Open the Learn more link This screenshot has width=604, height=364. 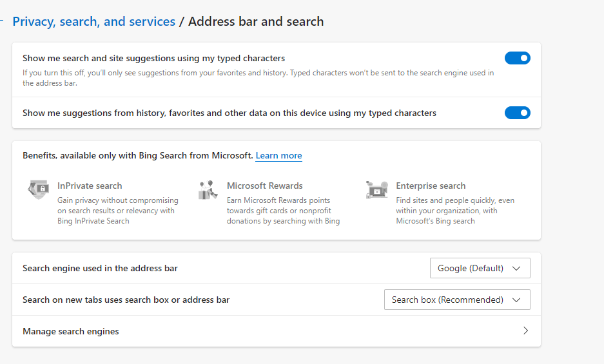tap(278, 156)
